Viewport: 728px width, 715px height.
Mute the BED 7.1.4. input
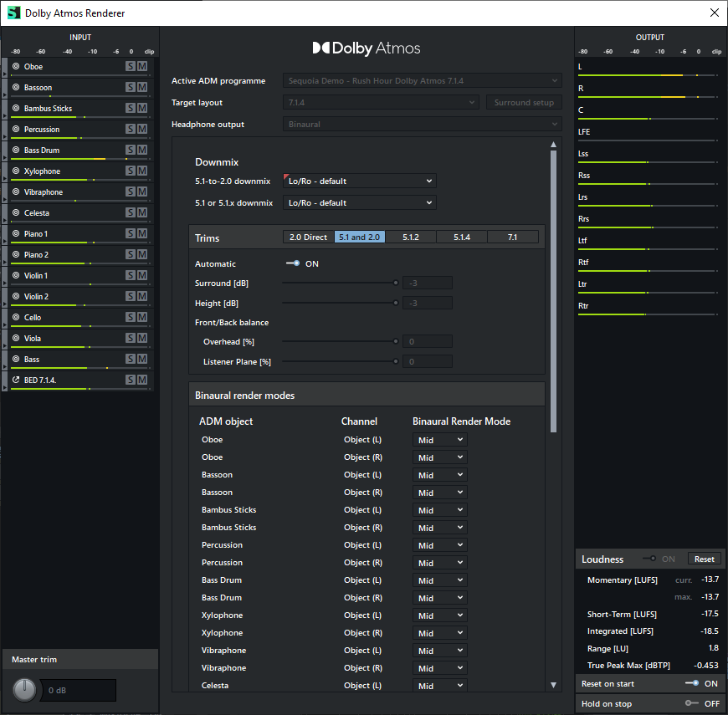point(142,380)
